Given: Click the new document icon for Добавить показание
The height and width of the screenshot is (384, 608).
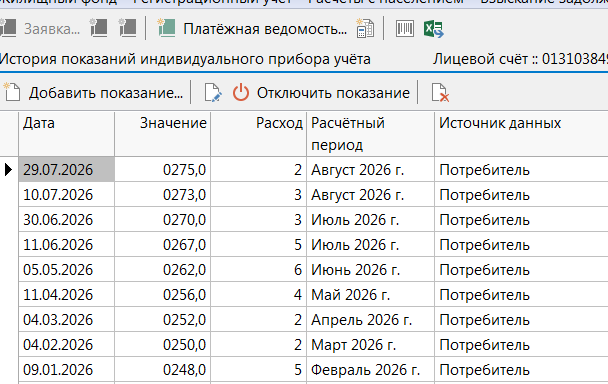Looking at the screenshot, I should click(12, 92).
